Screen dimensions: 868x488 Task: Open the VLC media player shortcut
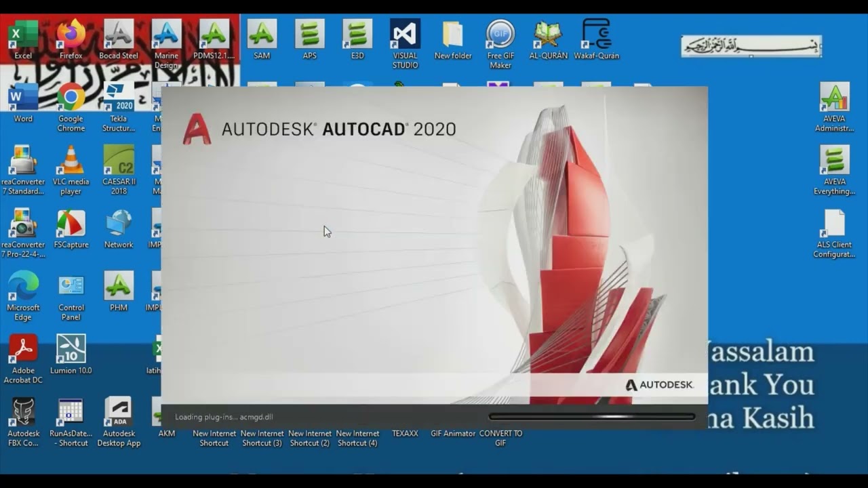pyautogui.click(x=71, y=170)
